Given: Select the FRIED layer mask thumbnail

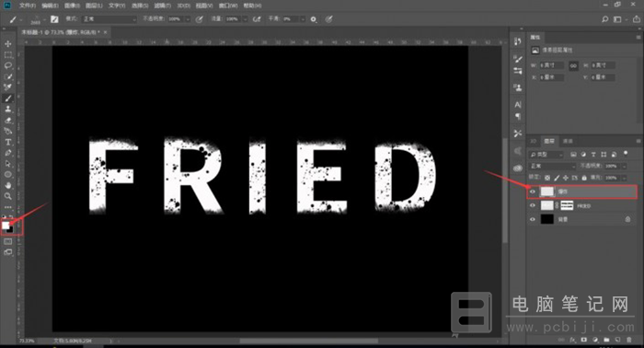Looking at the screenshot, I should point(567,205).
